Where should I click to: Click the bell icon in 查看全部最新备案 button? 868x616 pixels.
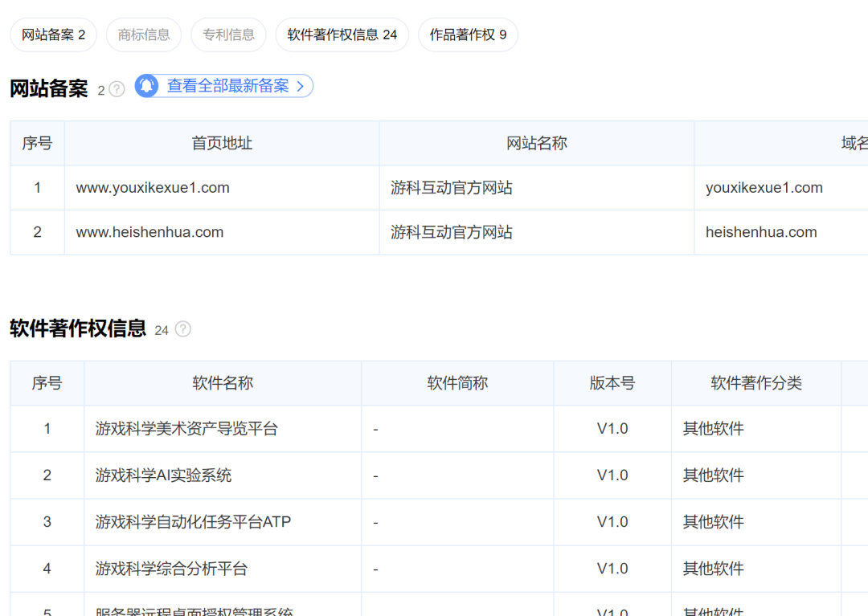click(x=147, y=86)
